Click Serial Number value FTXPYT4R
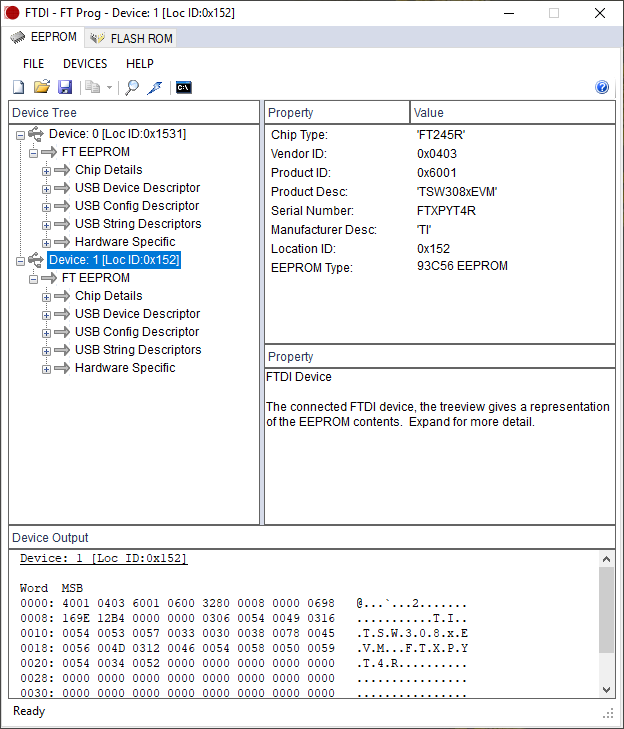Screen dimensions: 624x729 [446, 211]
